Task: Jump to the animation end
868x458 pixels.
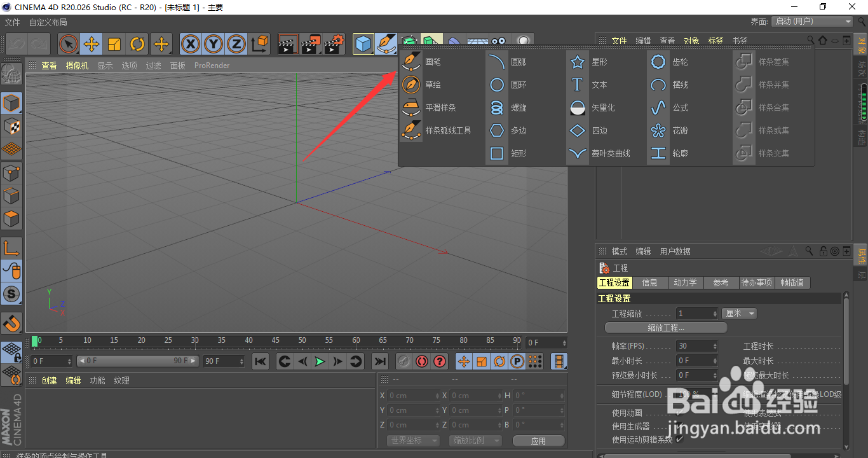Action: (380, 361)
